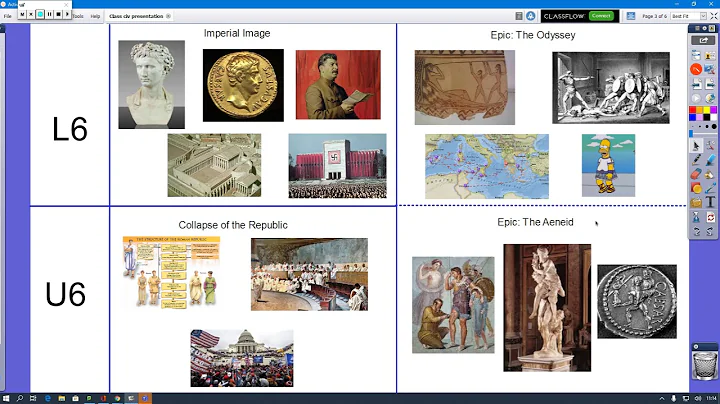Go to next page arrow in toolbox
This screenshot has width=720, height=404.
click(710, 84)
